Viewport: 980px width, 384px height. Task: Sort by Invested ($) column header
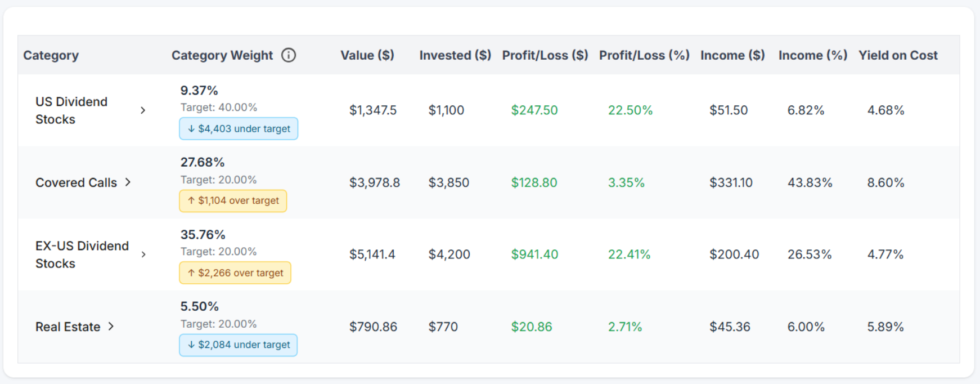[455, 55]
